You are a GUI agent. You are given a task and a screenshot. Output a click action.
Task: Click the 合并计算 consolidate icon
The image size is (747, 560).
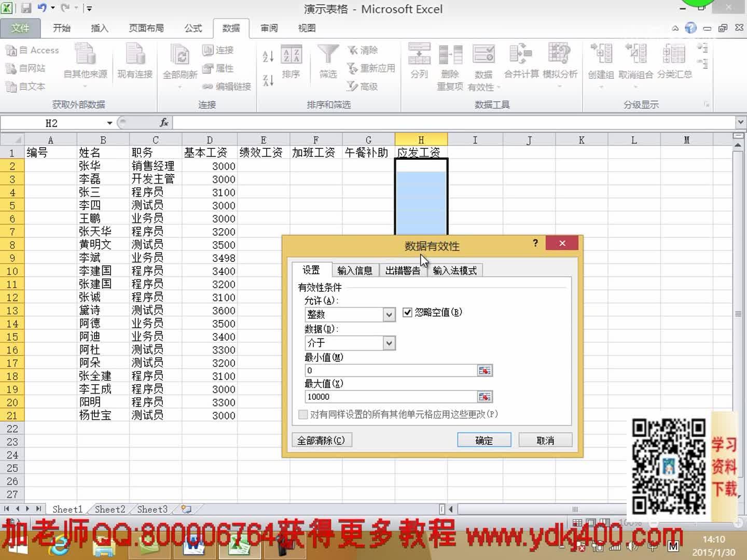click(x=521, y=54)
